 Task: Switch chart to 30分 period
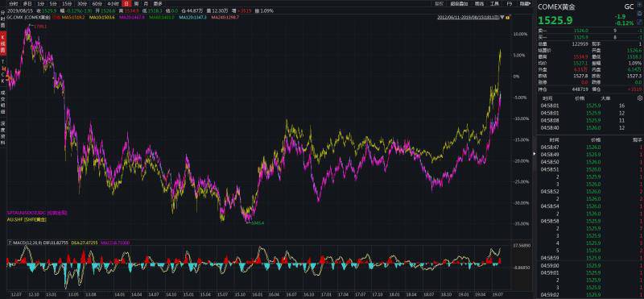click(x=82, y=3)
